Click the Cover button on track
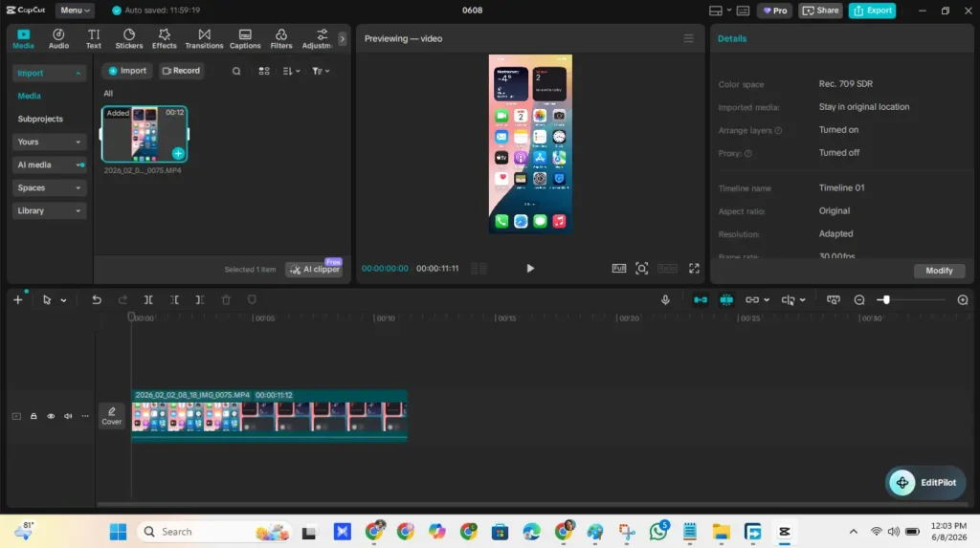The height and width of the screenshot is (548, 980). (x=112, y=415)
